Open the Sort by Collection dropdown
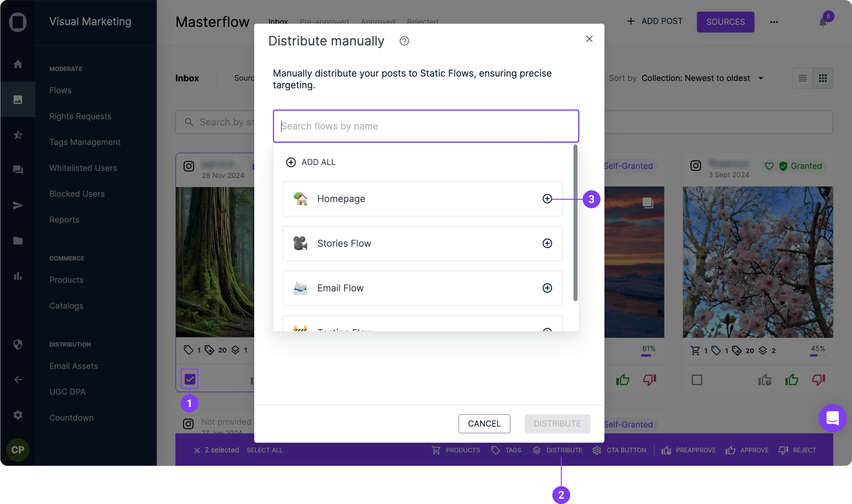Image resolution: width=852 pixels, height=504 pixels. 702,78
